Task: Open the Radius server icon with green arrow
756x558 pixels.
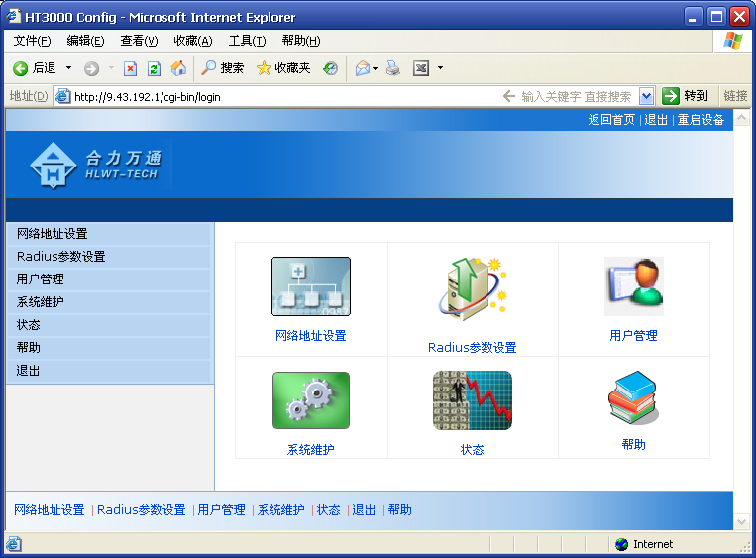Action: (x=473, y=288)
